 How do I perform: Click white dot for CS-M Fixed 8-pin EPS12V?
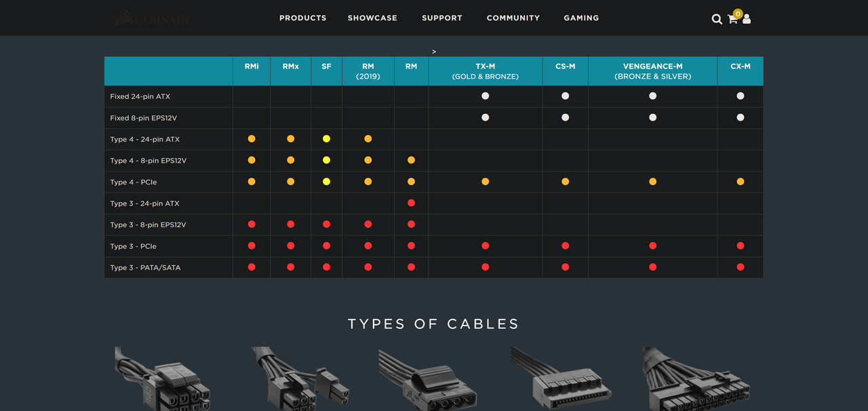(565, 117)
